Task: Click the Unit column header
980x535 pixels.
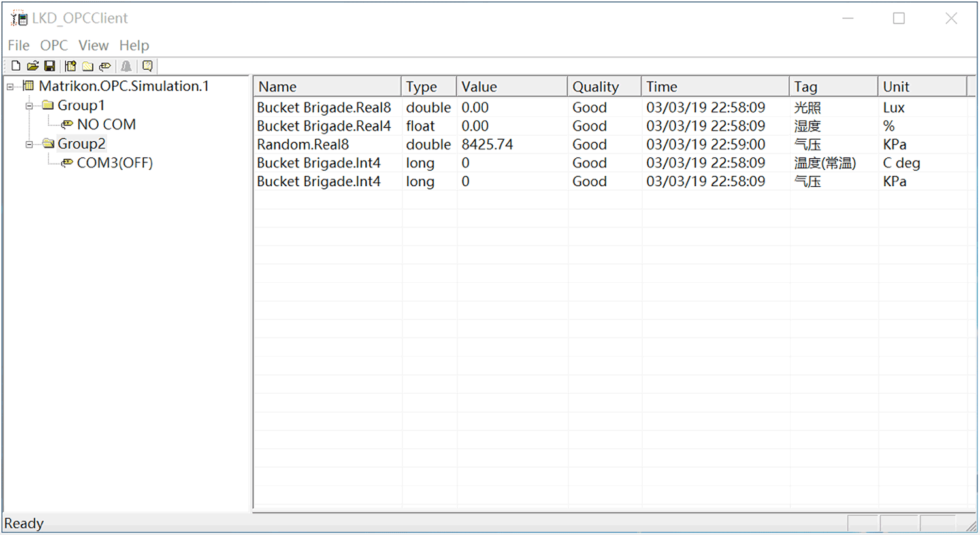Action: (x=923, y=86)
